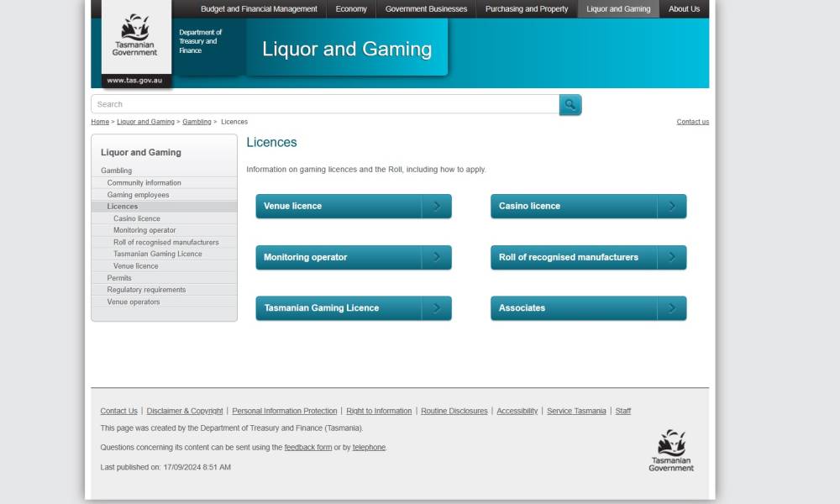Click the arrow on Casino licence tile
This screenshot has height=504, width=840.
(671, 207)
